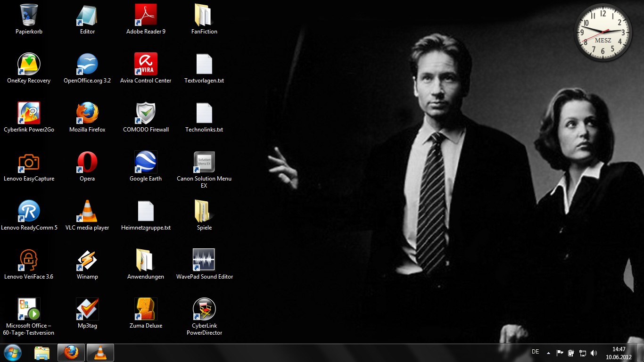
Task: Click the MESZ analog clock gadget
Action: tap(603, 33)
